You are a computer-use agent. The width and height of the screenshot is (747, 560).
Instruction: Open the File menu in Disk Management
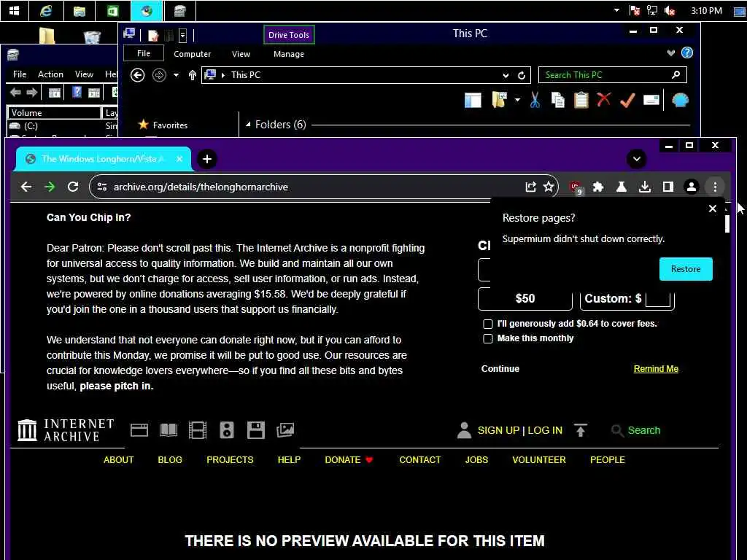pos(20,74)
